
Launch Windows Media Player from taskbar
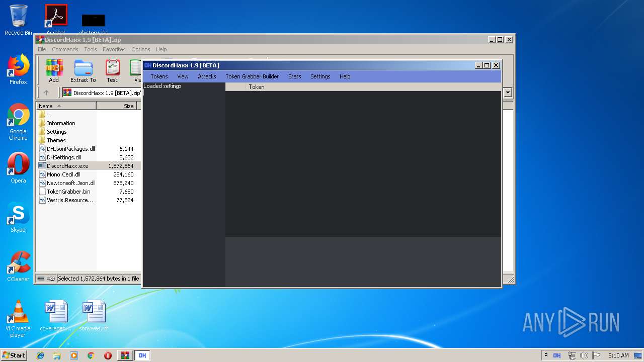[74, 355]
